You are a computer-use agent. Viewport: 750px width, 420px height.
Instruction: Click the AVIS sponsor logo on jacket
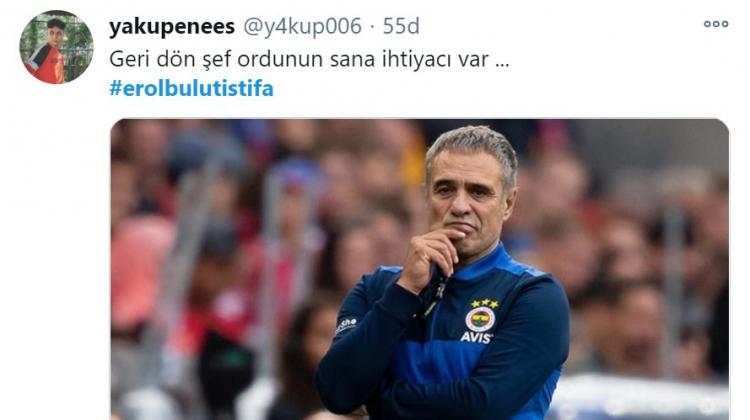point(476,338)
